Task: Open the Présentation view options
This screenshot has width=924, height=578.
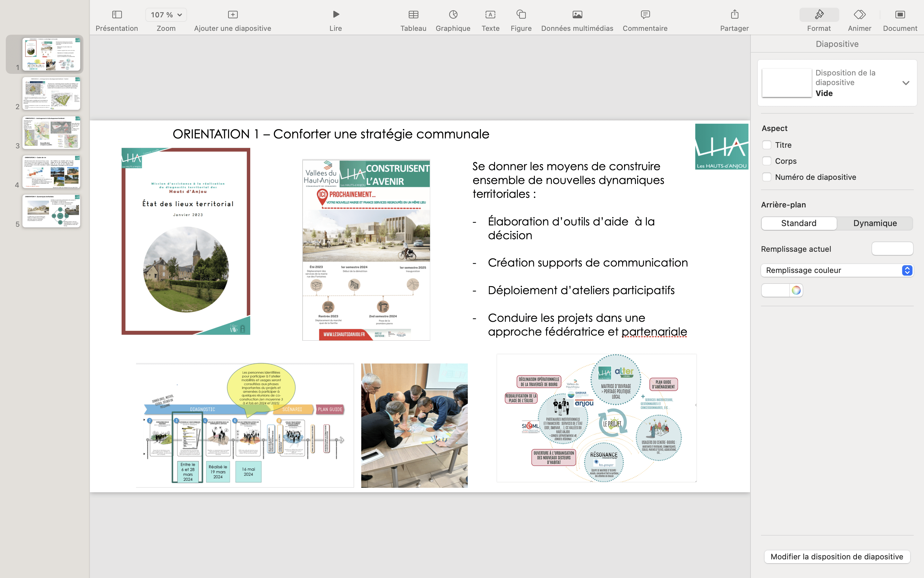Action: pyautogui.click(x=116, y=21)
